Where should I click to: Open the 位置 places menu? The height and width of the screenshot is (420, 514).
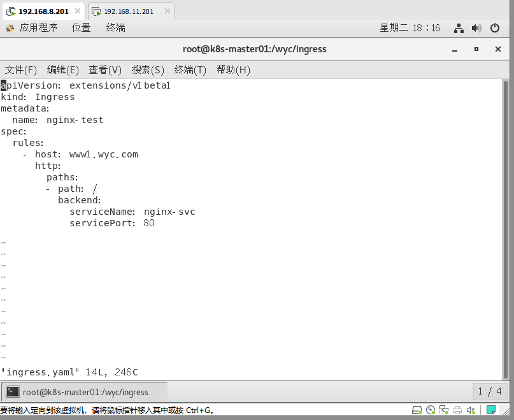[81, 28]
